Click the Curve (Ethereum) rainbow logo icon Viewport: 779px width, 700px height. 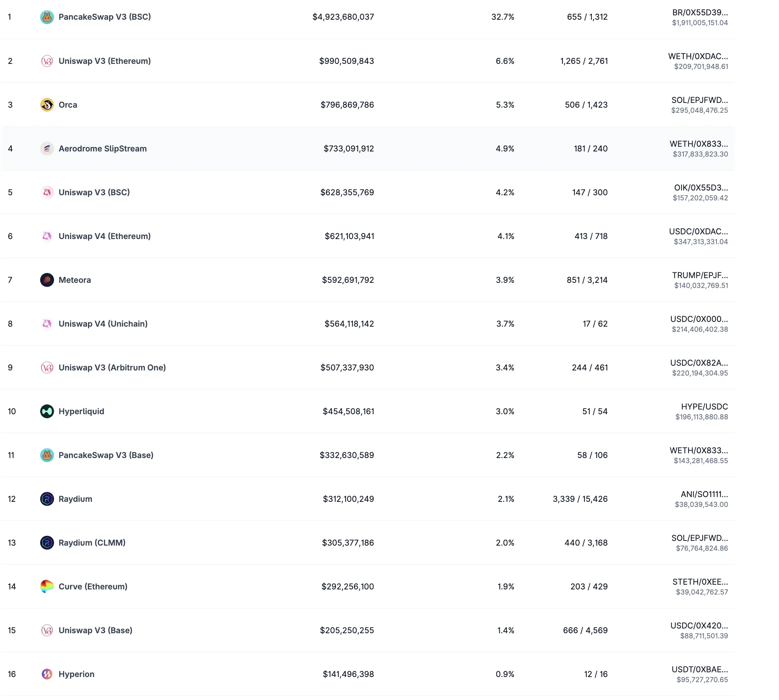click(x=47, y=586)
